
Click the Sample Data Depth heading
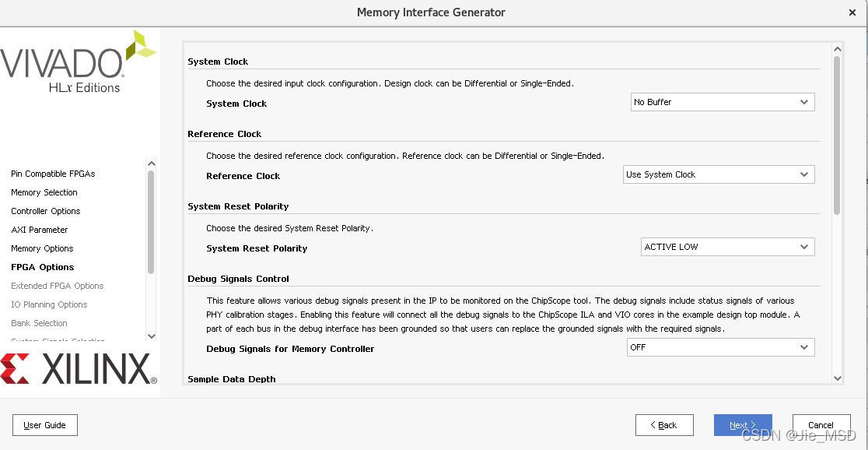[232, 379]
